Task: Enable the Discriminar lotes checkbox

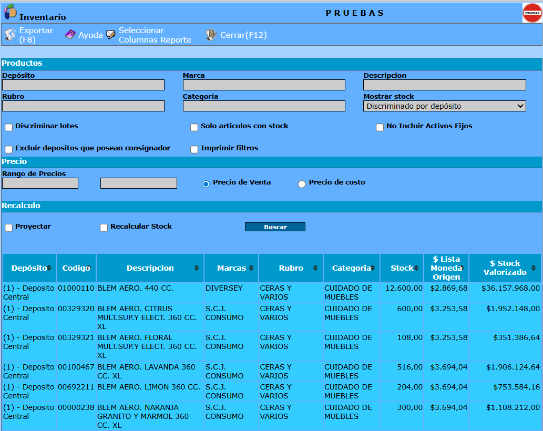Action: 9,127
